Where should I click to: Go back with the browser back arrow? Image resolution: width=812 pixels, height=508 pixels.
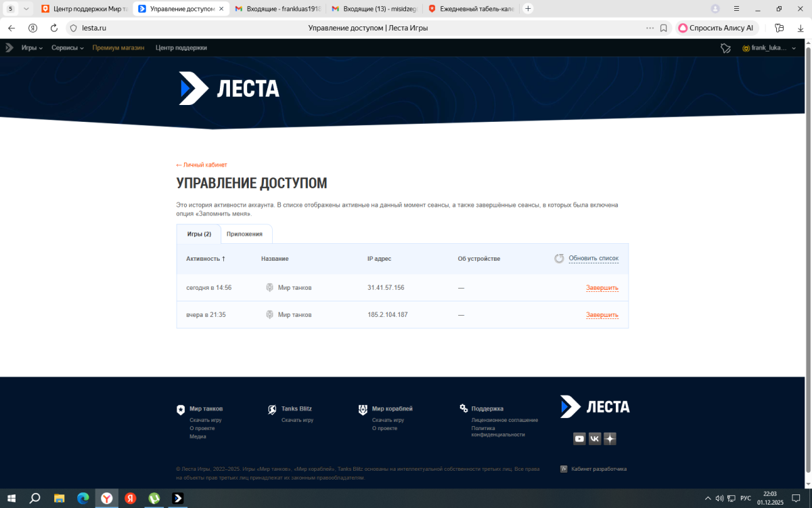12,28
